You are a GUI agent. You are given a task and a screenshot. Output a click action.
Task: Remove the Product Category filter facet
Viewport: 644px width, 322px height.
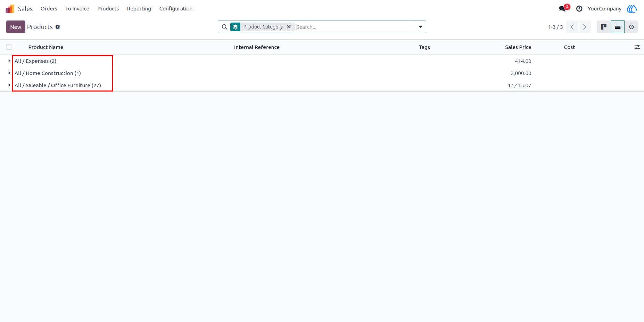click(289, 27)
